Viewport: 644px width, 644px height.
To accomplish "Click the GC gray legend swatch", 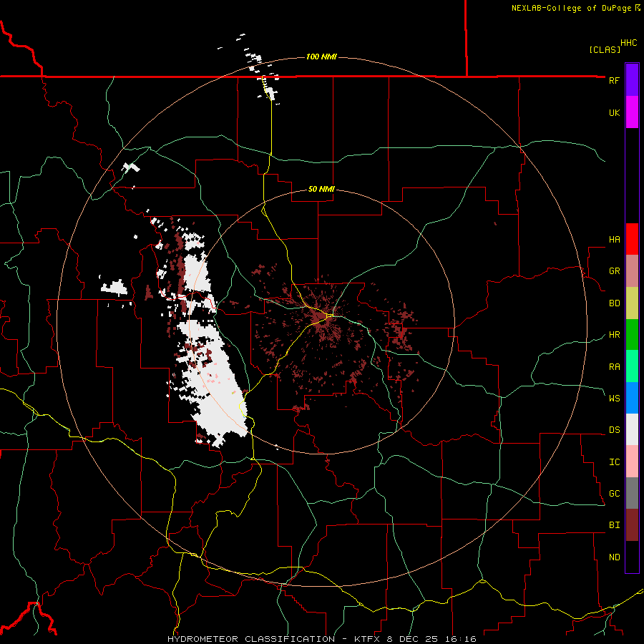I will tap(632, 493).
